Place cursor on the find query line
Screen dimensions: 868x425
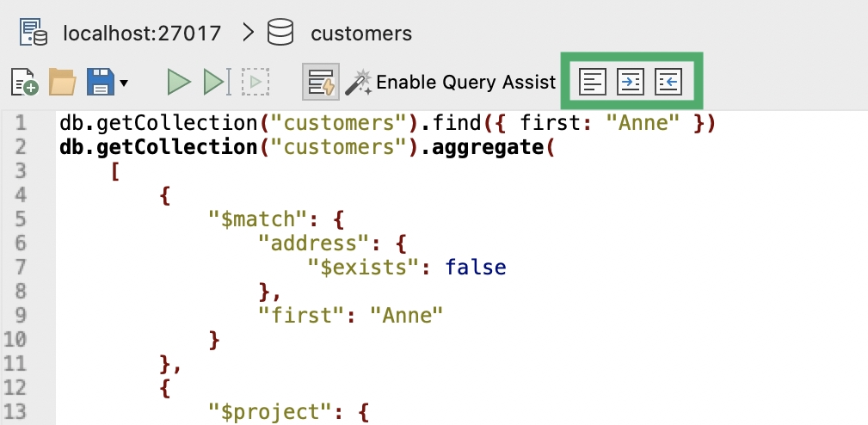[387, 123]
